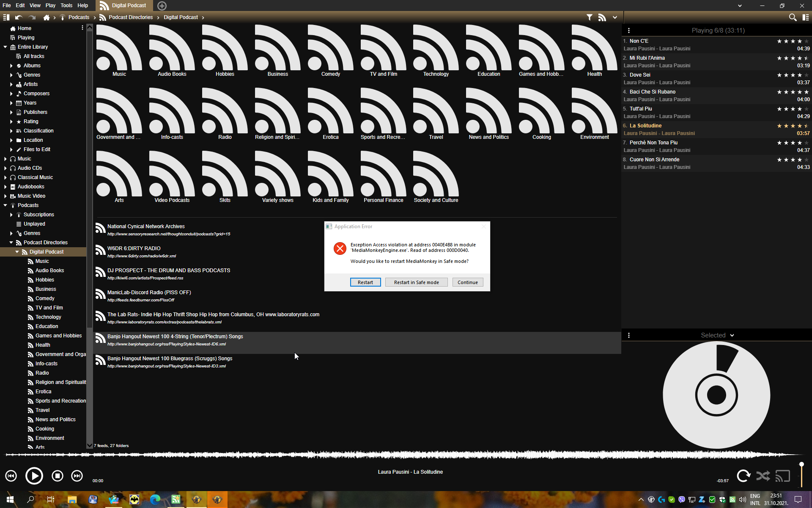Click the Play button in player controls
This screenshot has width=812, height=508.
click(x=34, y=476)
